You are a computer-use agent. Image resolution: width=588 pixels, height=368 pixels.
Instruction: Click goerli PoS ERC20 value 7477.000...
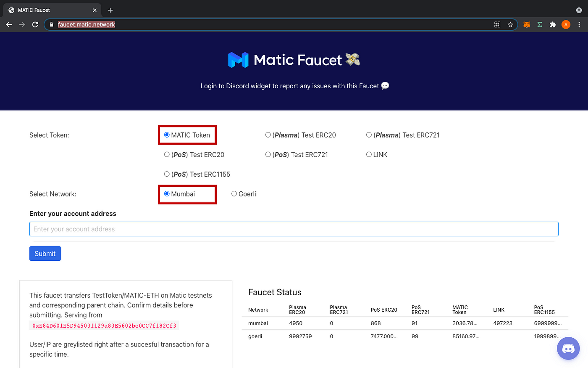pyautogui.click(x=384, y=336)
